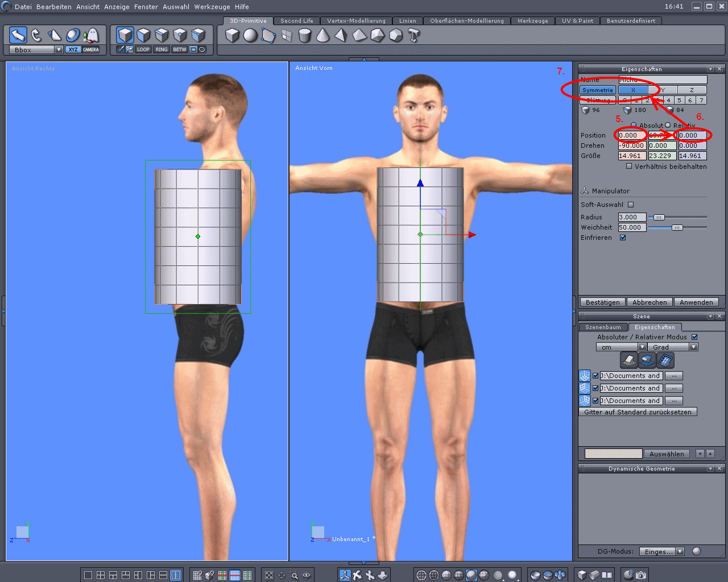The height and width of the screenshot is (582, 728).
Task: Click the BETW selection button
Action: click(x=180, y=49)
